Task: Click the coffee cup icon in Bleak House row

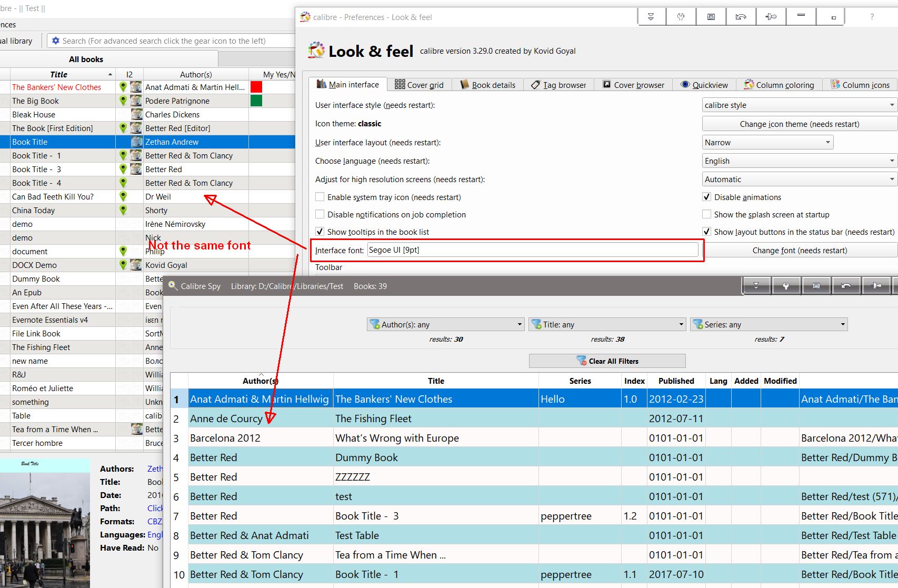Action: coord(136,114)
